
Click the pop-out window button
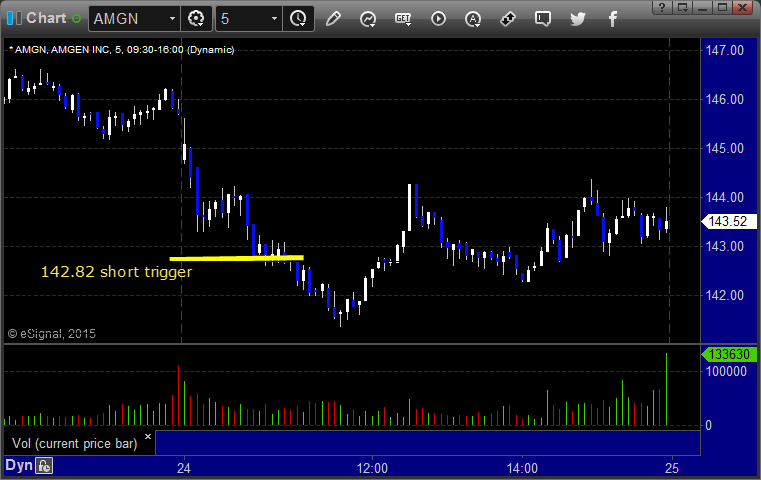tap(683, 7)
